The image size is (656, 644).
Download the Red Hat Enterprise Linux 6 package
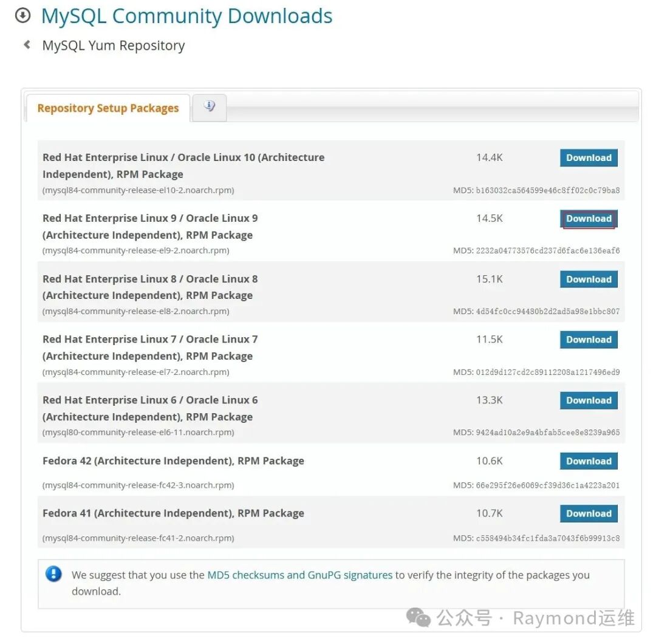click(589, 400)
